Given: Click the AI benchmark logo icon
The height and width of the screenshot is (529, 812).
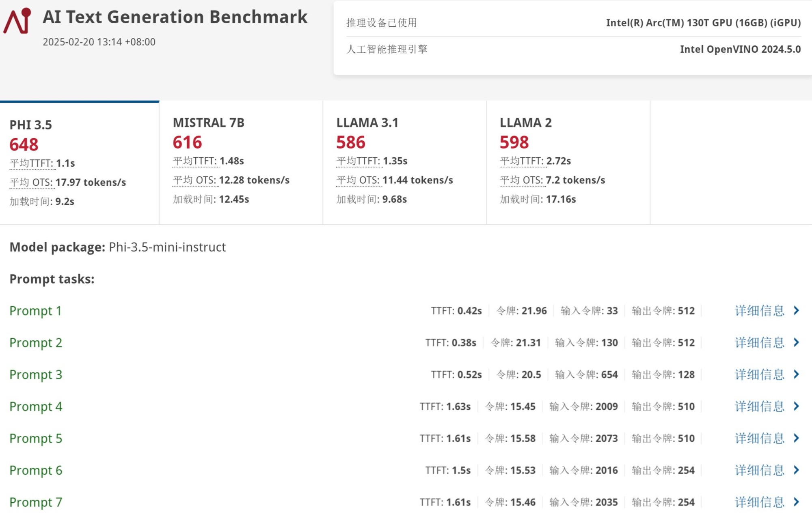Looking at the screenshot, I should coord(17,20).
